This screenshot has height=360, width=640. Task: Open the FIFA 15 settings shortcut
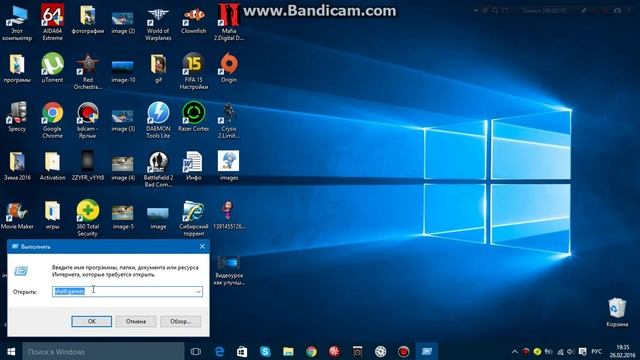[x=193, y=71]
